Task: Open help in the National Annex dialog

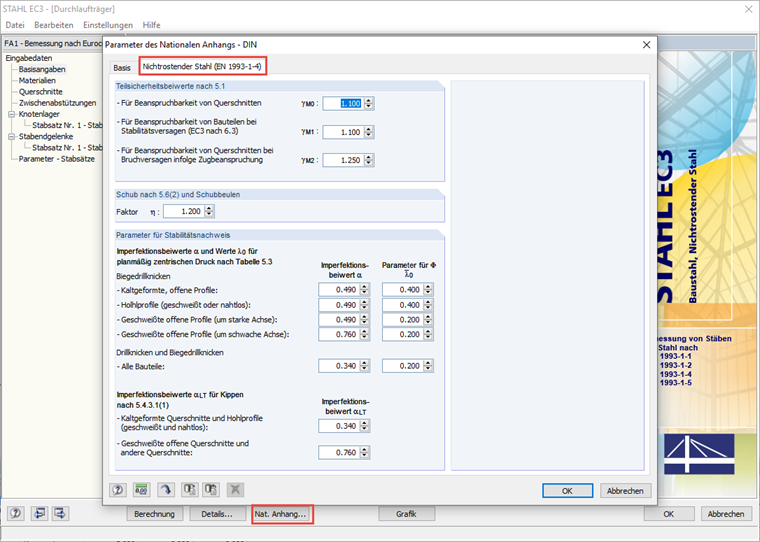Action: (117, 490)
